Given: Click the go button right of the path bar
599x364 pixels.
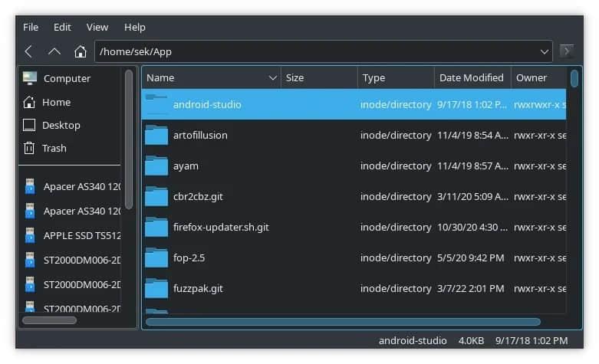Looking at the screenshot, I should [x=567, y=51].
